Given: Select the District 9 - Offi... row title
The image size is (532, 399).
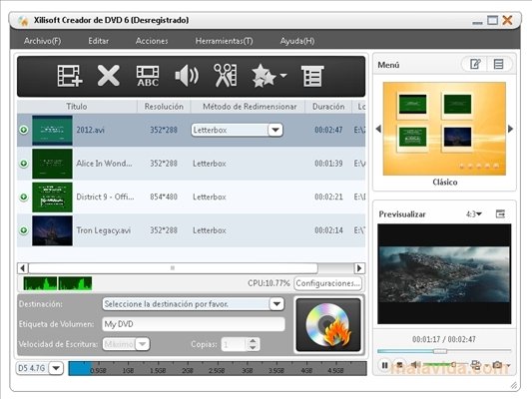Looking at the screenshot, I should click(105, 197).
